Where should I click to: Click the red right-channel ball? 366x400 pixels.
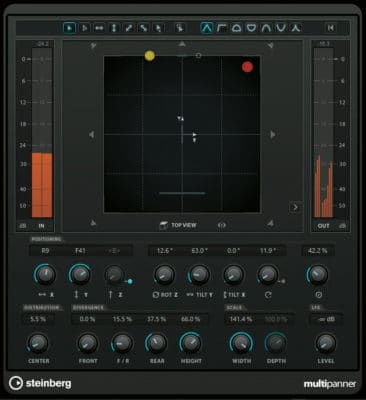247,67
